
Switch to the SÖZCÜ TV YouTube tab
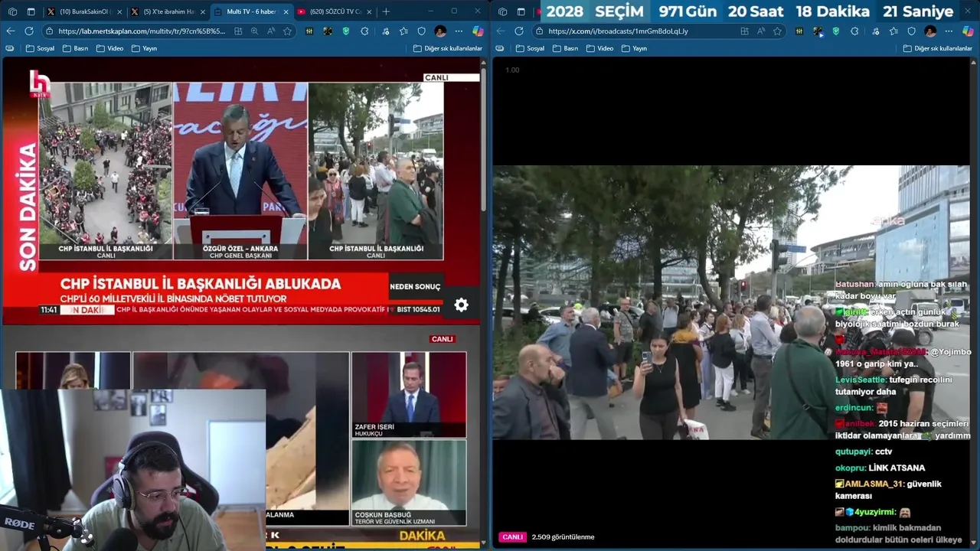point(335,11)
